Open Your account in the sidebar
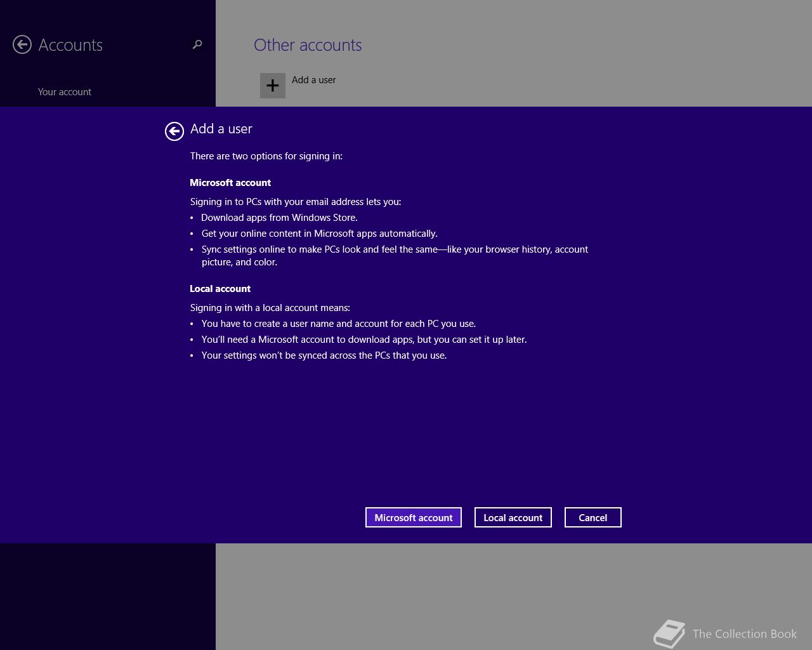Screen dimensions: 812x650 pyautogui.click(x=65, y=92)
